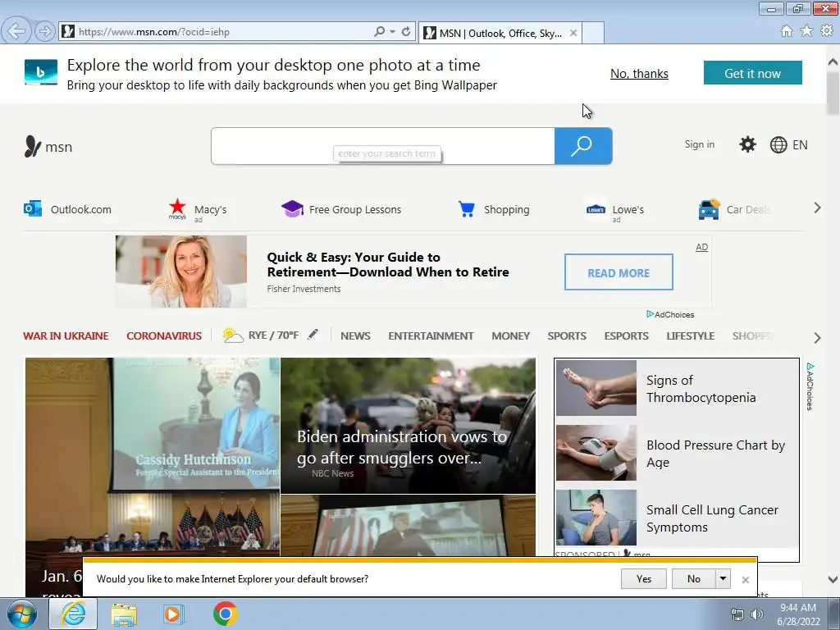Open Biden administration smugglers story
The image size is (840, 630).
tap(408, 426)
